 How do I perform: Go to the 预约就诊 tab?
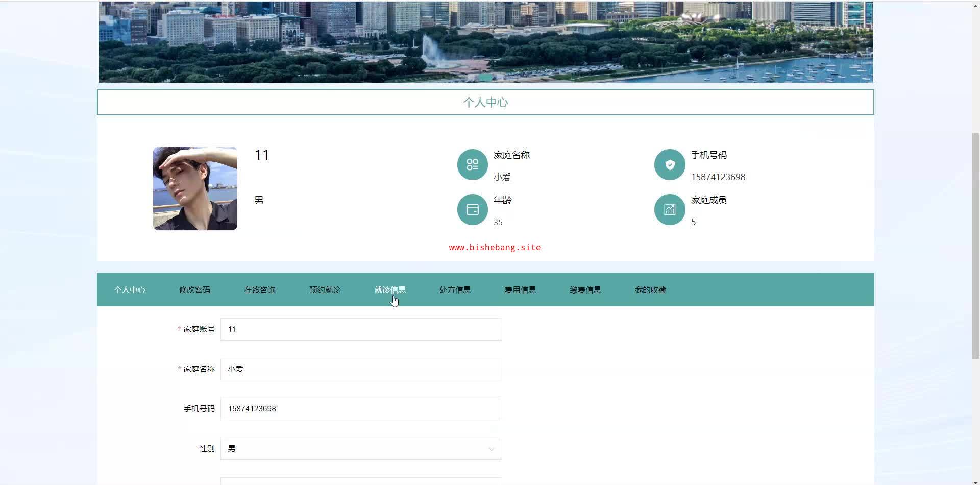point(325,290)
